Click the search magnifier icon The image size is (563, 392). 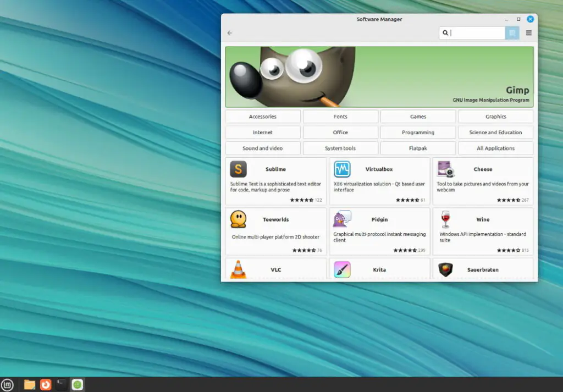tap(445, 32)
